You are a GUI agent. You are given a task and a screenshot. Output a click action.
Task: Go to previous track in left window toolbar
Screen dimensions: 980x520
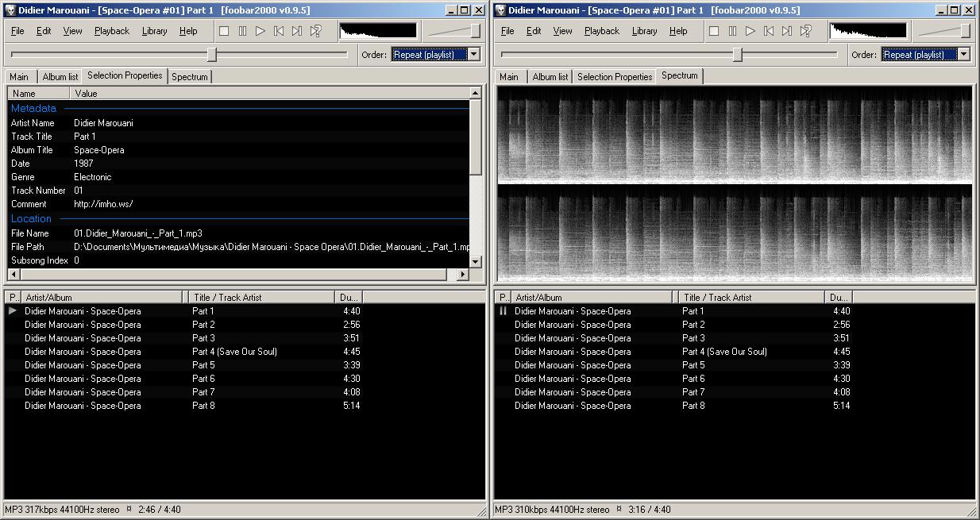(279, 31)
